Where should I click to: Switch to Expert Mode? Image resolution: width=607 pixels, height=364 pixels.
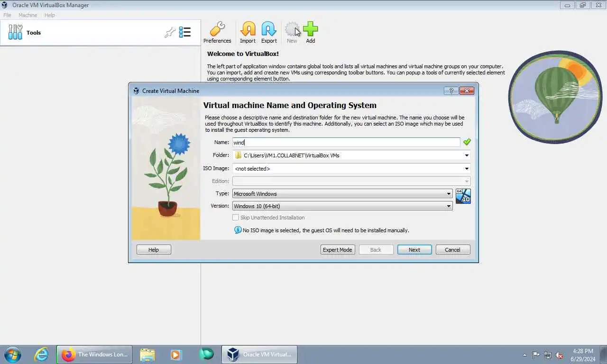tap(338, 250)
